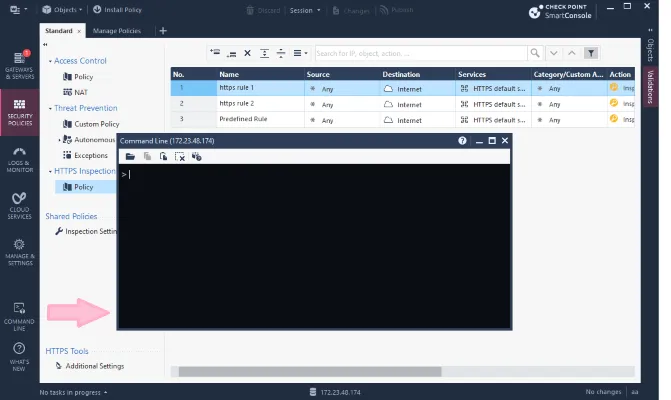
Task: Click the add rule above icon
Action: pyautogui.click(x=215, y=53)
